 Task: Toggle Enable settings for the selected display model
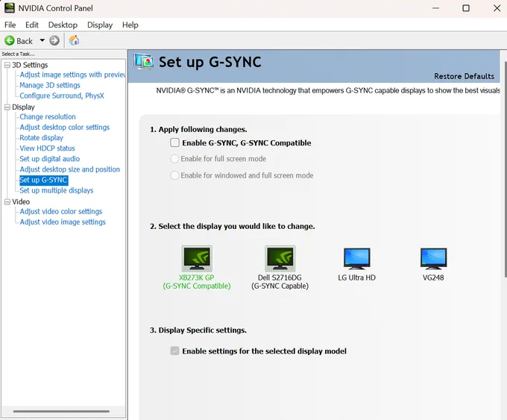174,351
